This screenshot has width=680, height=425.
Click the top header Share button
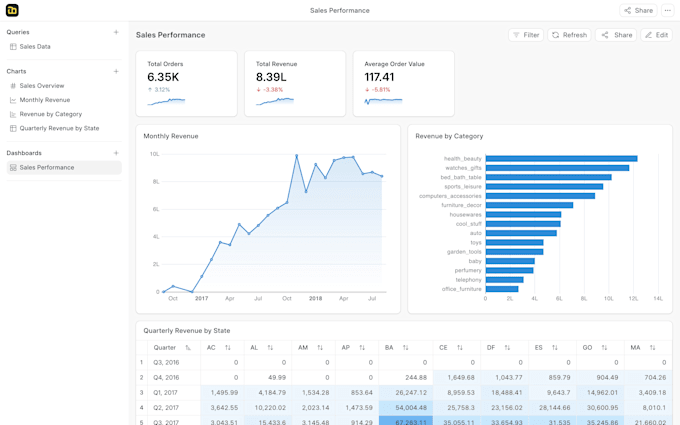638,10
